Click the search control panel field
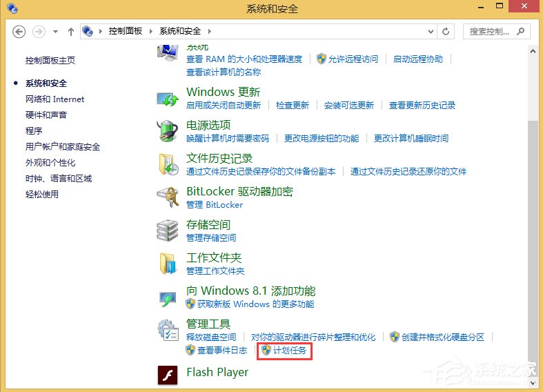 point(490,32)
